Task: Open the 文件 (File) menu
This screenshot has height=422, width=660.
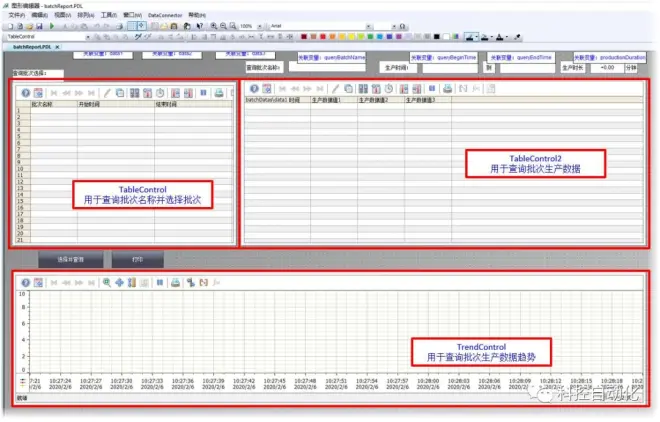Action: click(x=16, y=15)
